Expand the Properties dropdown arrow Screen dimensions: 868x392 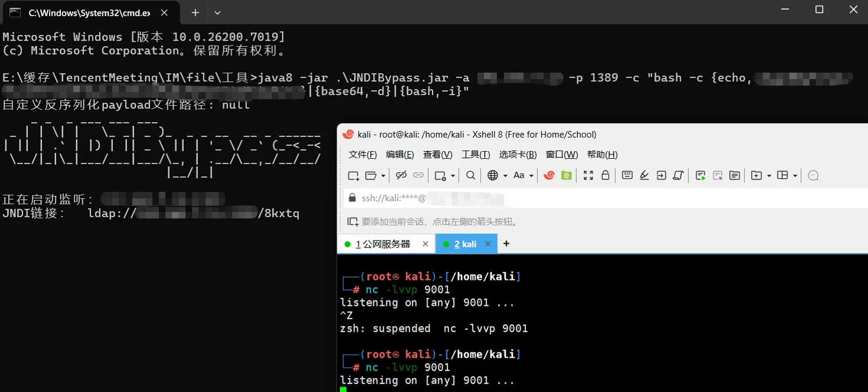coord(453,176)
